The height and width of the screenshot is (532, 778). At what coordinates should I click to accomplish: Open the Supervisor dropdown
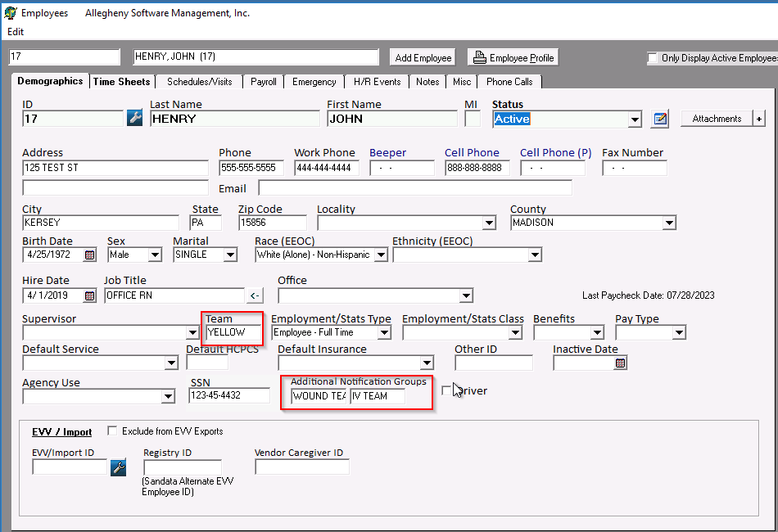point(193,332)
